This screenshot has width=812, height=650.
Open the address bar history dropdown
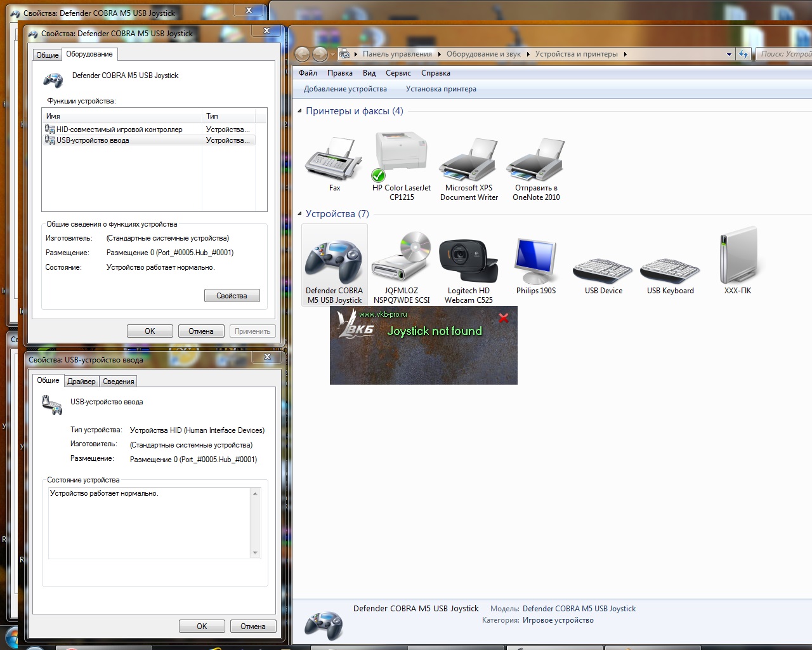coord(729,54)
